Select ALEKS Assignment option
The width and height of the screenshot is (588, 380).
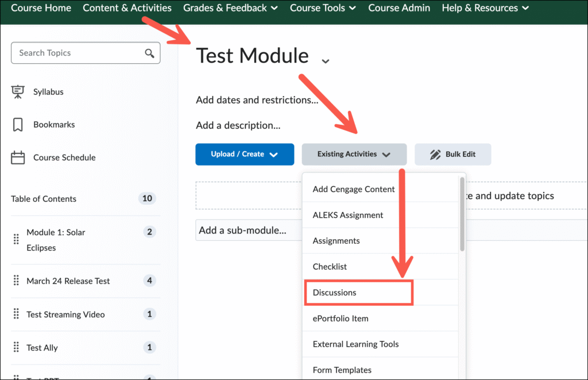tap(380, 215)
